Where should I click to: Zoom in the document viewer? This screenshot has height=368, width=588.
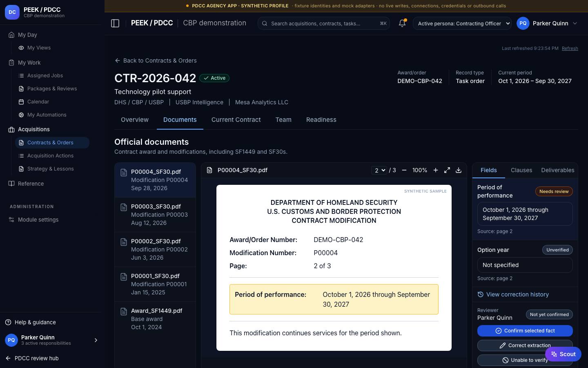(436, 170)
